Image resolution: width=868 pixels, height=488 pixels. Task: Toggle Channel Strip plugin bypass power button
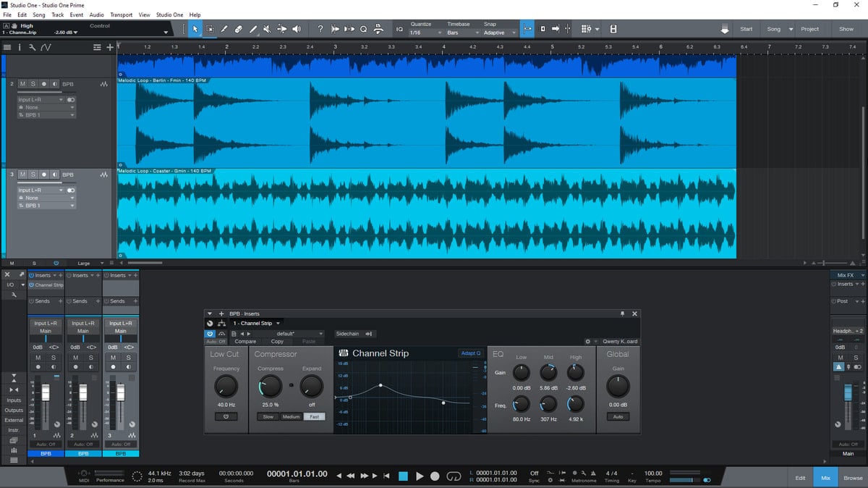pos(210,334)
